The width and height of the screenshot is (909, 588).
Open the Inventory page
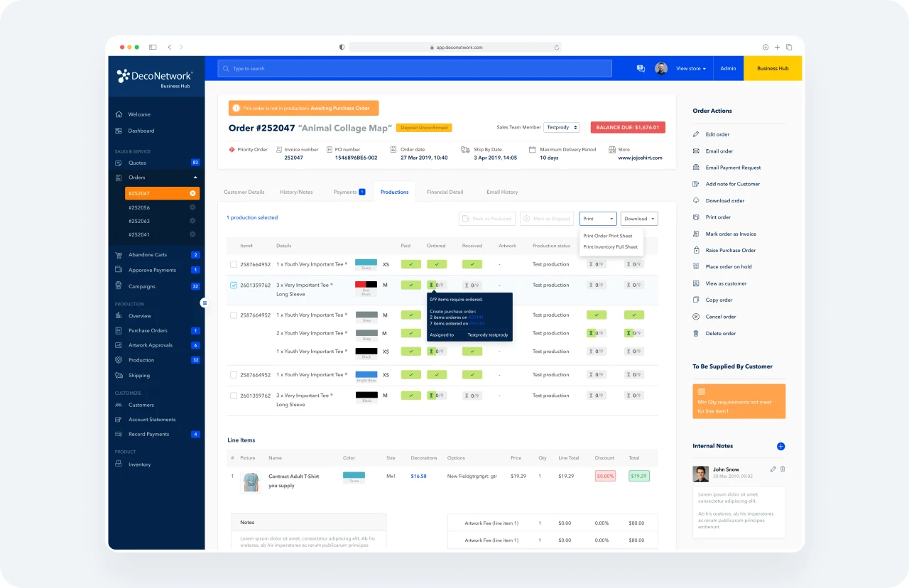point(139,464)
